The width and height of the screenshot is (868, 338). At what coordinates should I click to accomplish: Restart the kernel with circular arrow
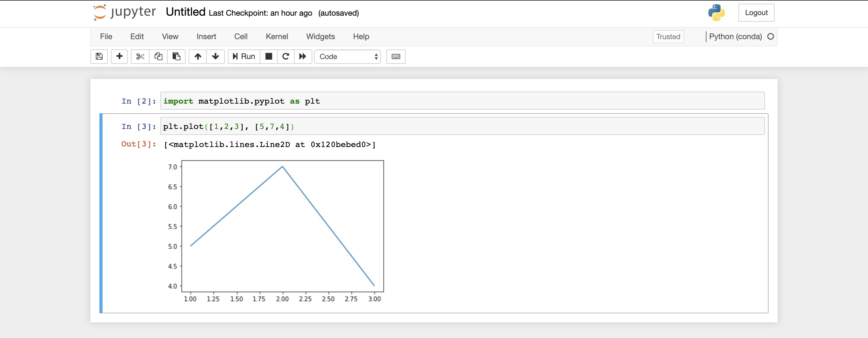(x=286, y=57)
